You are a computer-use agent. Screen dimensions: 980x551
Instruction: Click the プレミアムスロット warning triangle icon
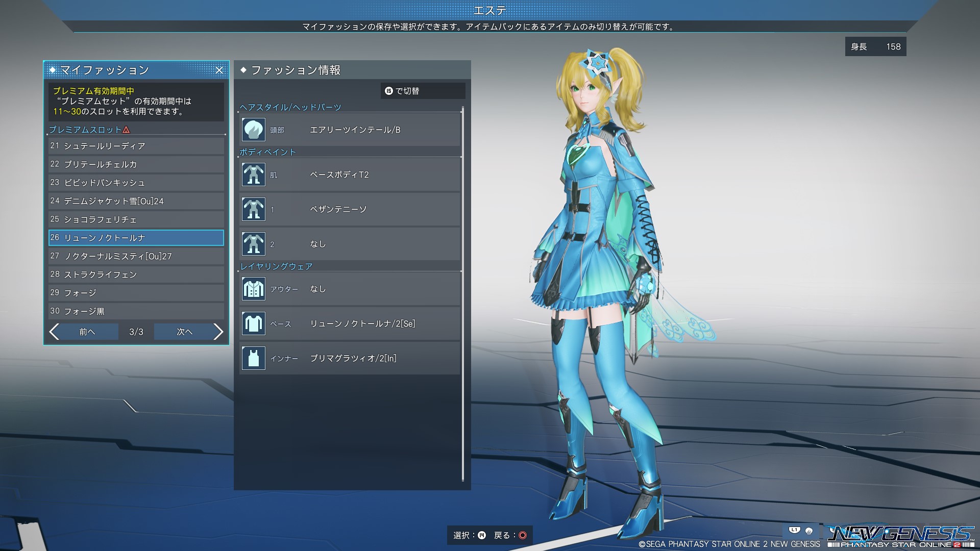point(126,130)
